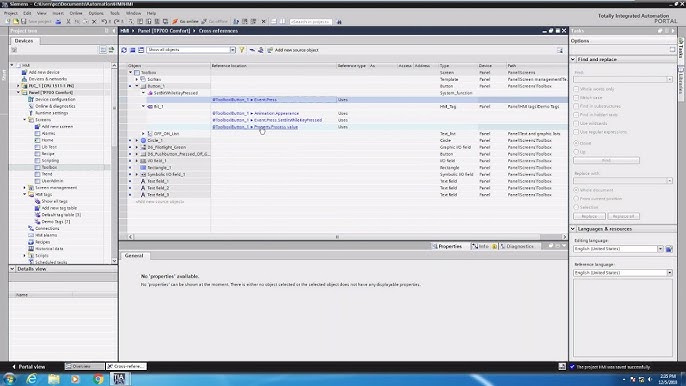The height and width of the screenshot is (386, 686).
Task: Expand Screen management tree node
Action: coord(25,188)
